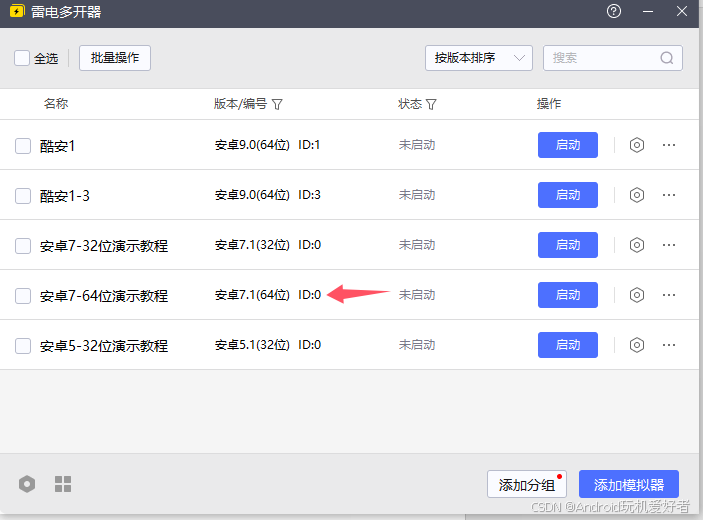
Task: Select the name 安卓7-64位演示教程
Action: [104, 296]
